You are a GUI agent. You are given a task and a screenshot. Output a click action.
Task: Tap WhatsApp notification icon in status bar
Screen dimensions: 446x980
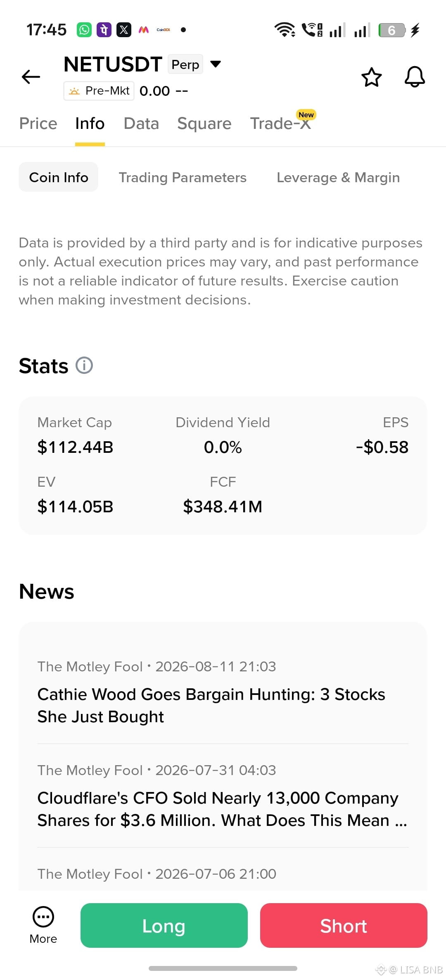pos(84,30)
